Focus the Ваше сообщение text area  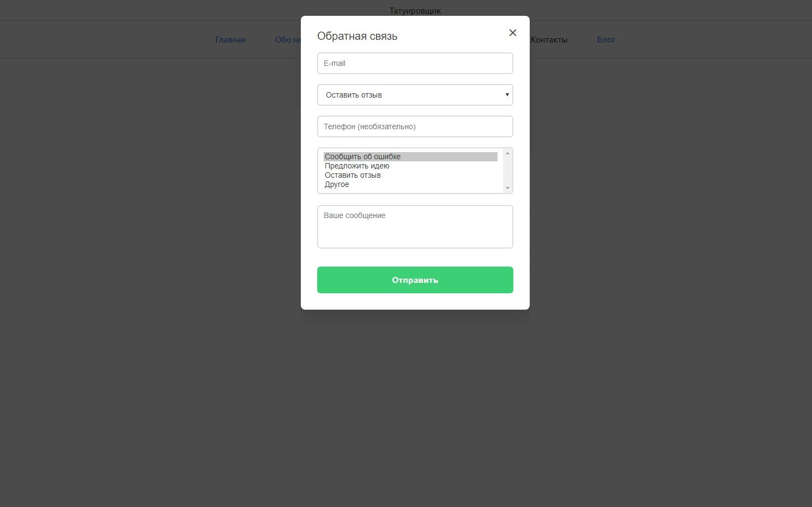tap(415, 227)
